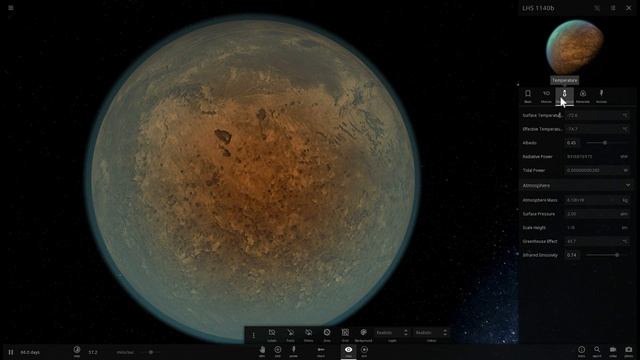Toggle habitable Zone display
640x360 pixels.
click(x=327, y=335)
